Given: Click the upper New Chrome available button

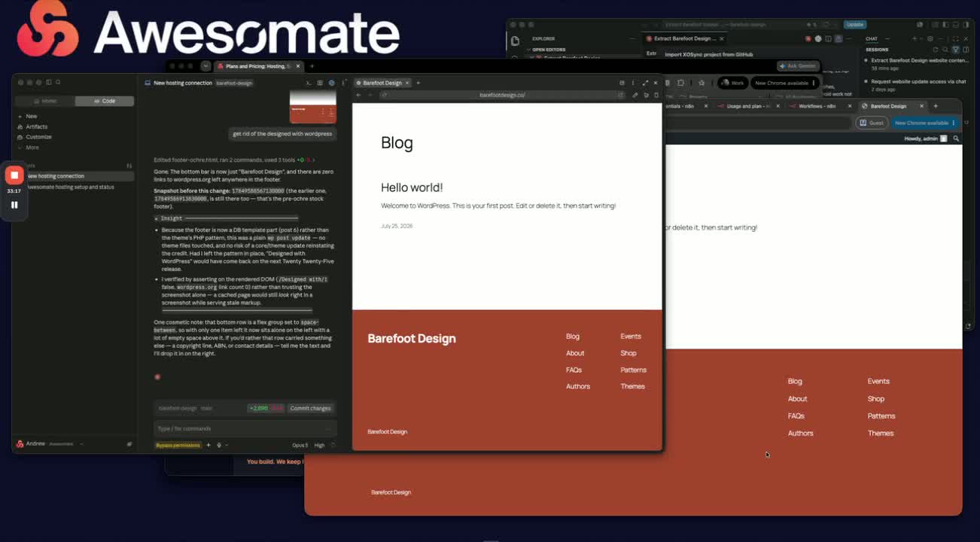Looking at the screenshot, I should 784,83.
